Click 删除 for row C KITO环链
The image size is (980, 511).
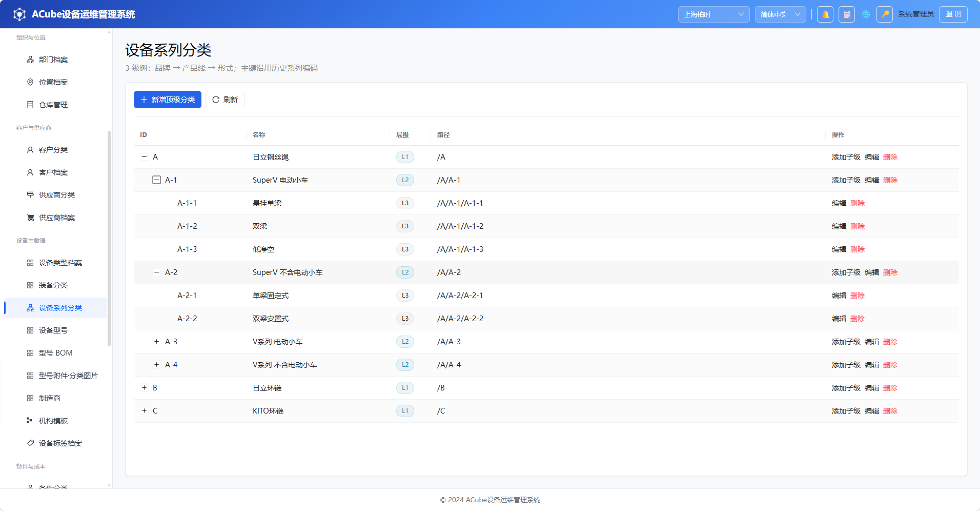pyautogui.click(x=890, y=411)
